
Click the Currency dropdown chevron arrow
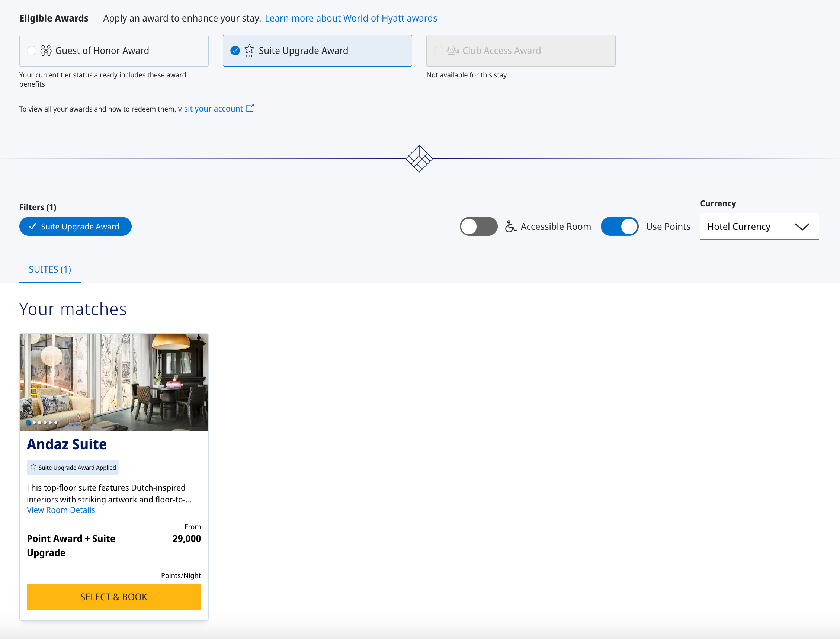(802, 227)
